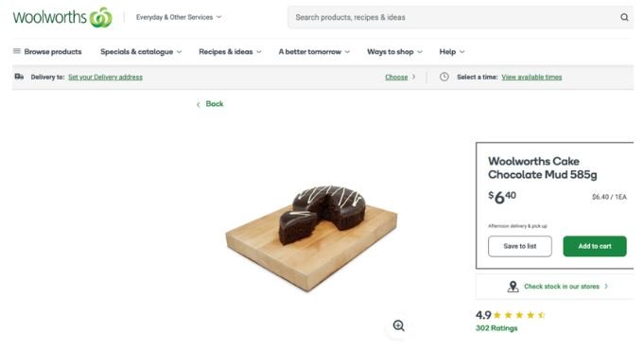Click Save to list button

click(520, 246)
